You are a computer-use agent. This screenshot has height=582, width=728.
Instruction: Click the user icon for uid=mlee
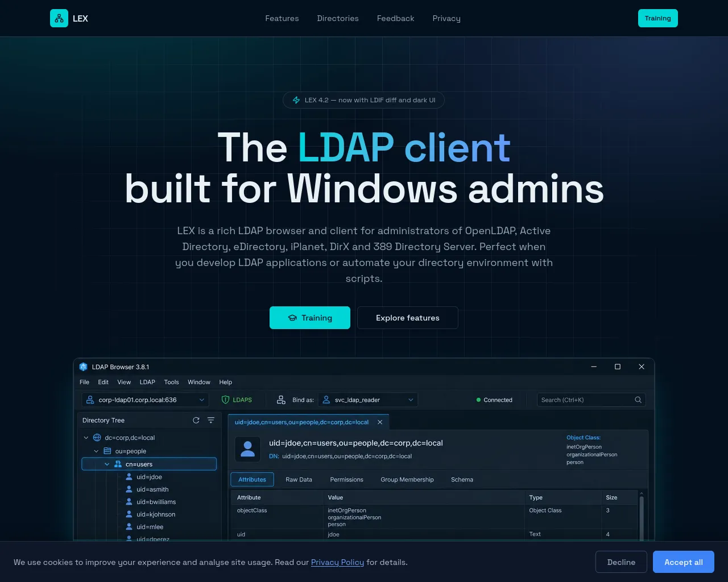pos(129,527)
